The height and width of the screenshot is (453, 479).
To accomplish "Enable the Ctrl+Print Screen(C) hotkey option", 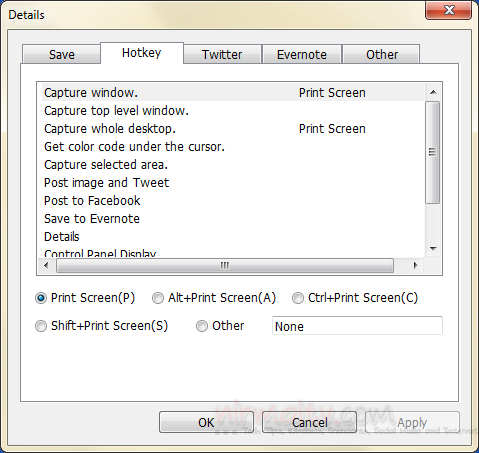I will 298,298.
